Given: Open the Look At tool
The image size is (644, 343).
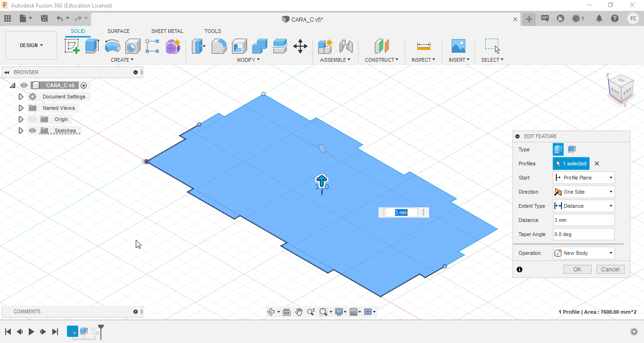Looking at the screenshot, I should tap(286, 311).
